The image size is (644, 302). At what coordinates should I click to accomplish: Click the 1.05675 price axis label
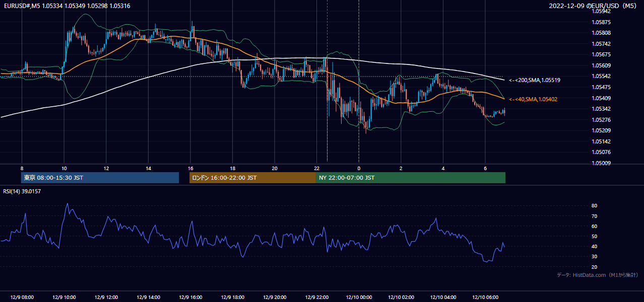point(602,54)
